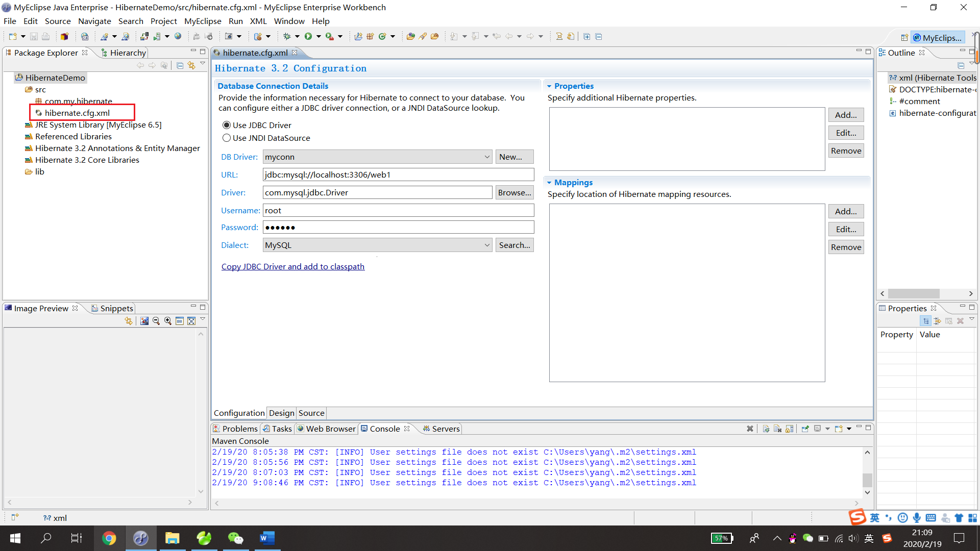Select Use JNDI DataSource radio button
This screenshot has width=980, height=551.
coord(227,138)
